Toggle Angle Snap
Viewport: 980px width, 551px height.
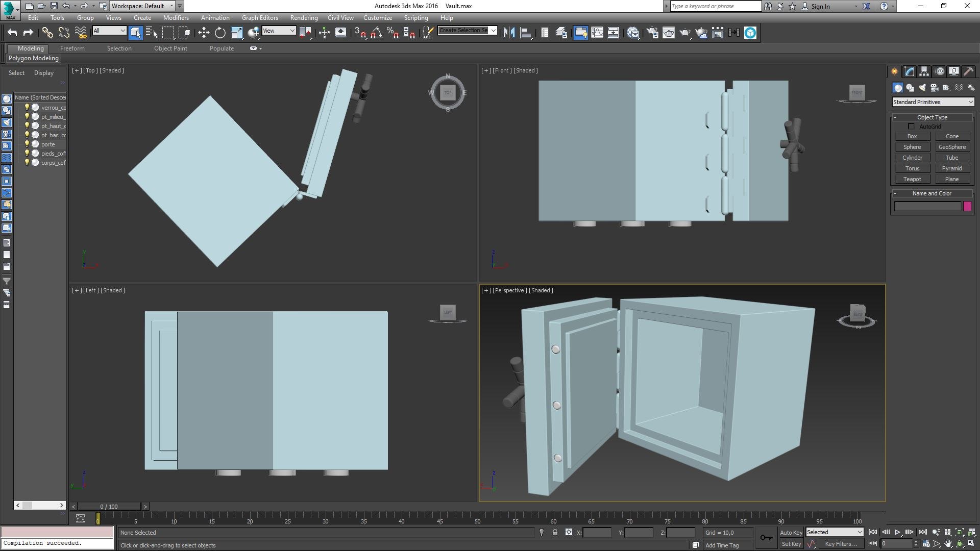pyautogui.click(x=377, y=33)
